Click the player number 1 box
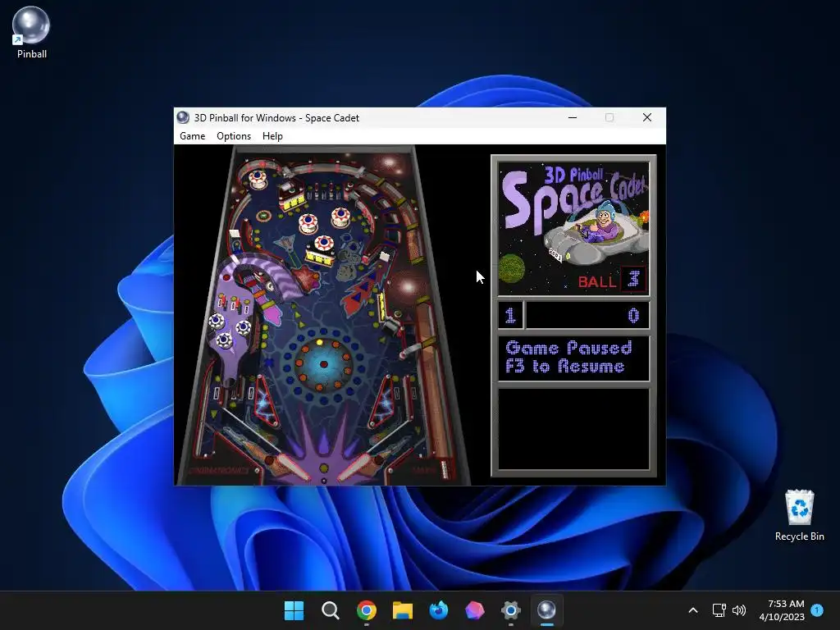This screenshot has width=840, height=630. 510,316
